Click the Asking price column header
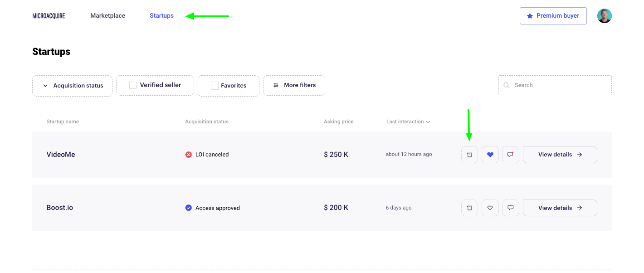The height and width of the screenshot is (273, 644). 339,122
